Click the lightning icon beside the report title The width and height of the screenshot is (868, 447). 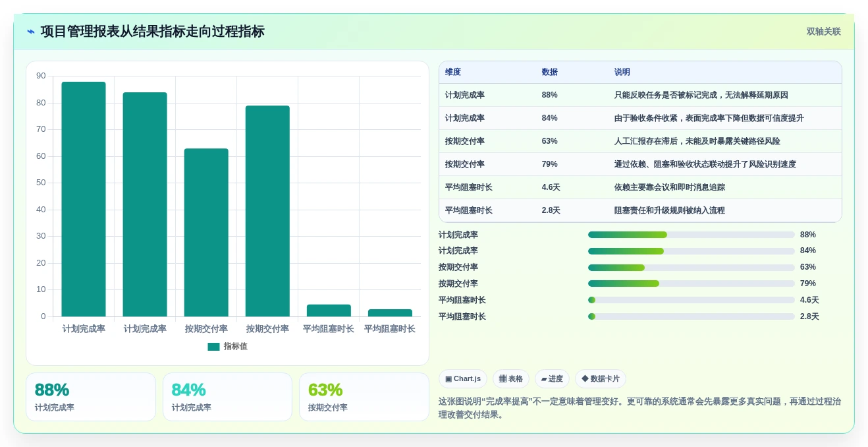click(31, 32)
